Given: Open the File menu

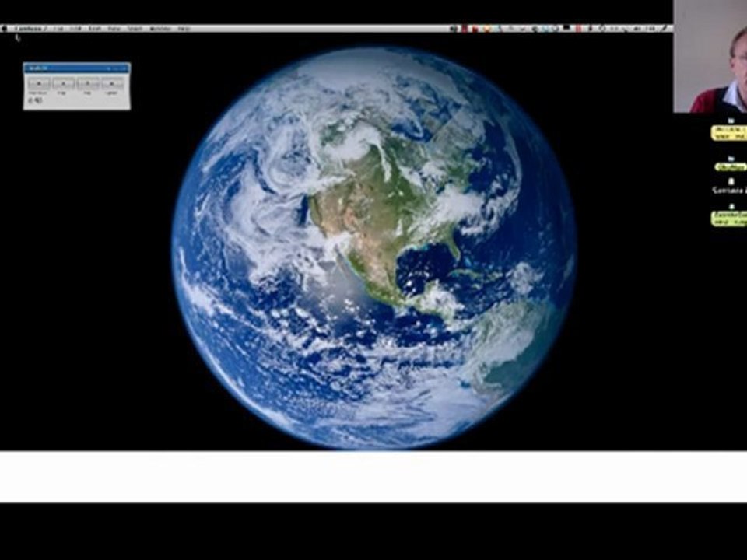Looking at the screenshot, I should coord(58,29).
